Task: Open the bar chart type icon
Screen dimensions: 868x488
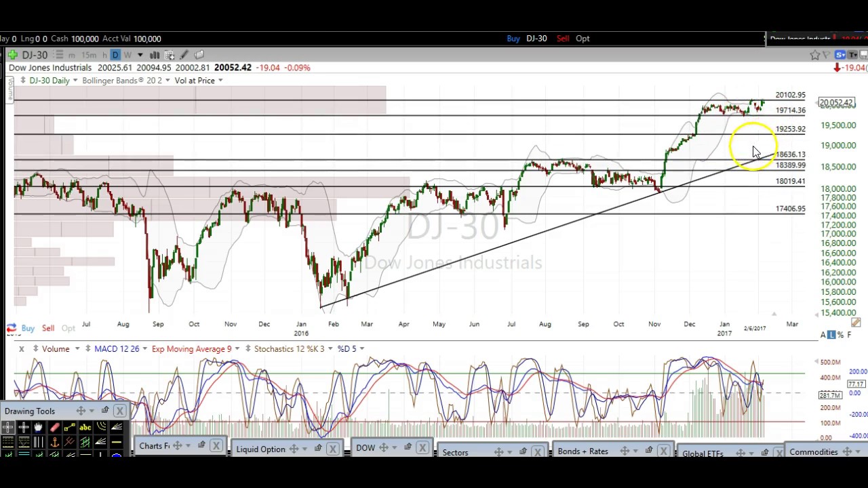Action: [x=155, y=55]
